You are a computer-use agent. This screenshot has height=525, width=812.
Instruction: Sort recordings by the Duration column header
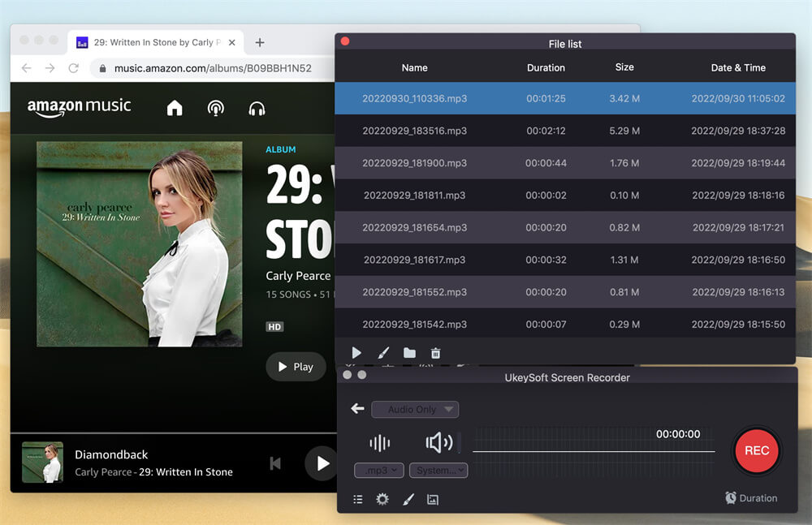(x=546, y=67)
